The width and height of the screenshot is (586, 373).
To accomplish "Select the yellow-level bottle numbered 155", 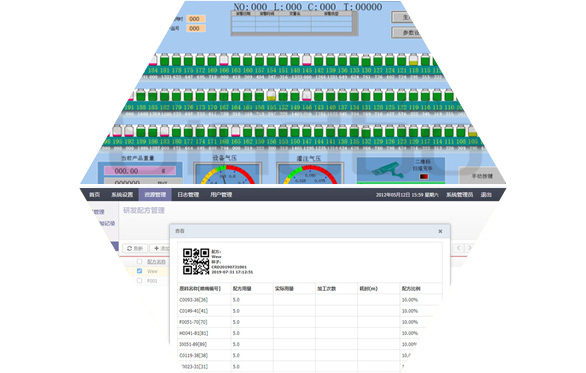I will click(271, 95).
